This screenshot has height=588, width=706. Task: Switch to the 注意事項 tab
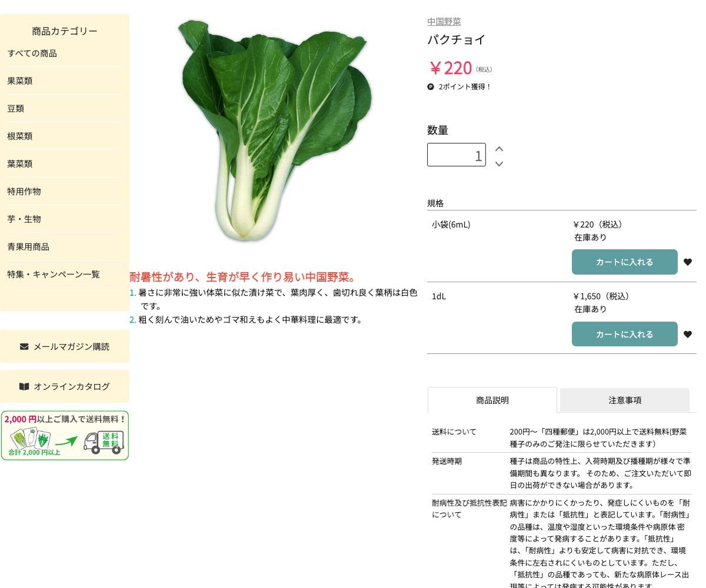tap(624, 400)
